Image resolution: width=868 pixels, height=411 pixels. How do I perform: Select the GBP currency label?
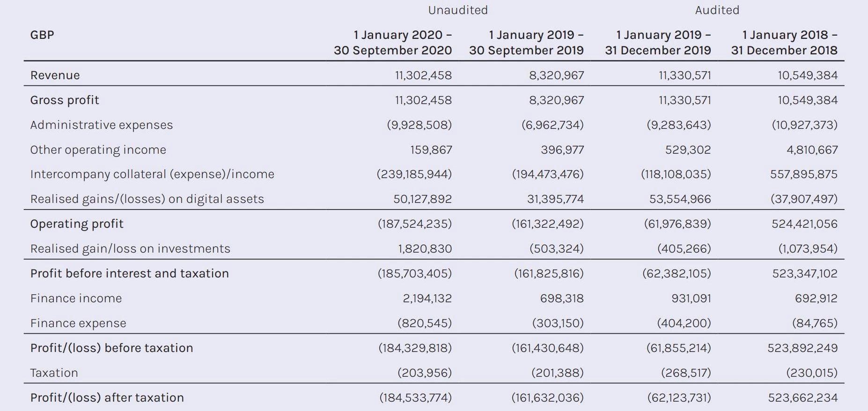click(42, 35)
